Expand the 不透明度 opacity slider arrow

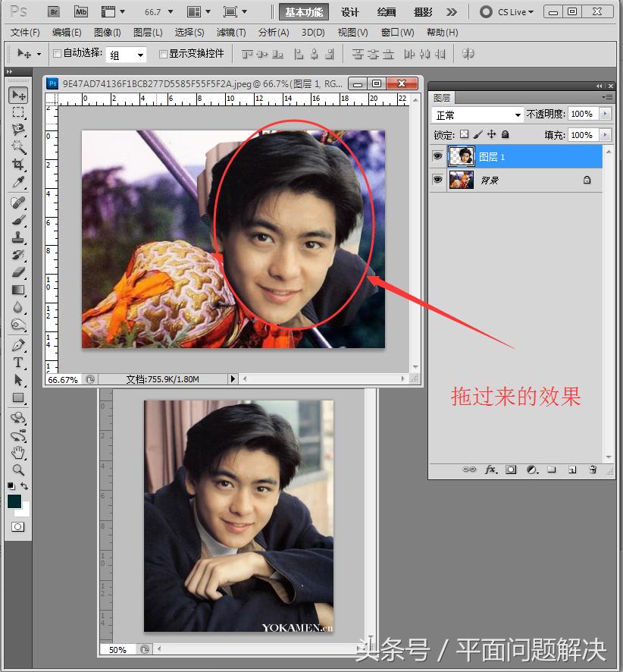tap(604, 114)
